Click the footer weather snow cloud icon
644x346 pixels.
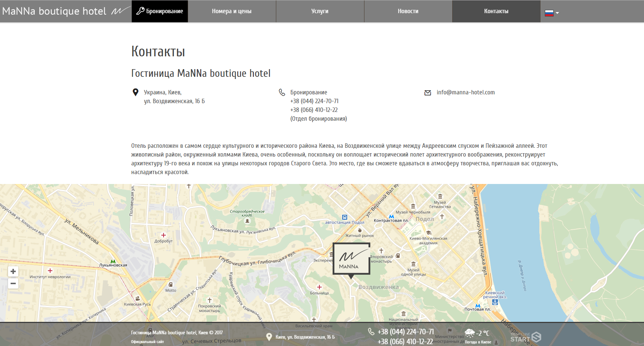[x=470, y=333]
